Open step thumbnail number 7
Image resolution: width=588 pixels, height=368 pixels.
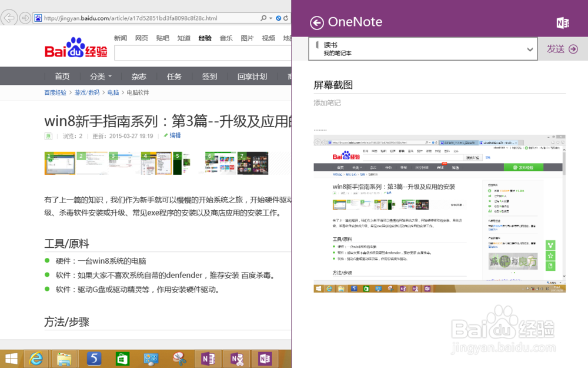pyautogui.click(x=253, y=163)
